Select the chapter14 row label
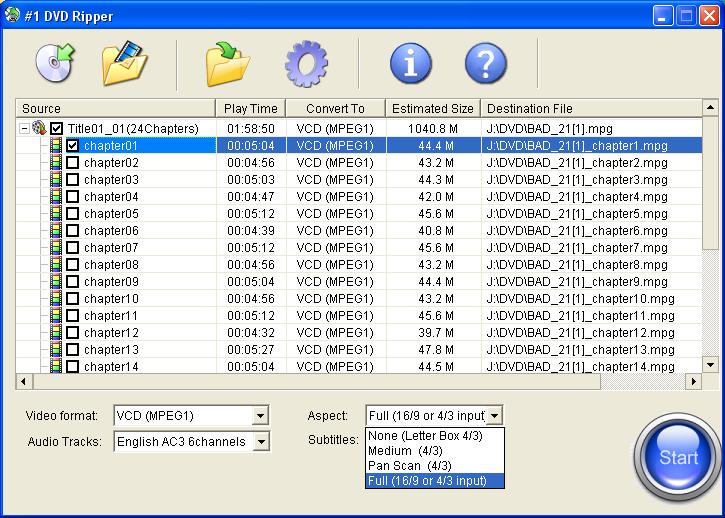Viewport: 725px width, 518px height. [x=111, y=367]
